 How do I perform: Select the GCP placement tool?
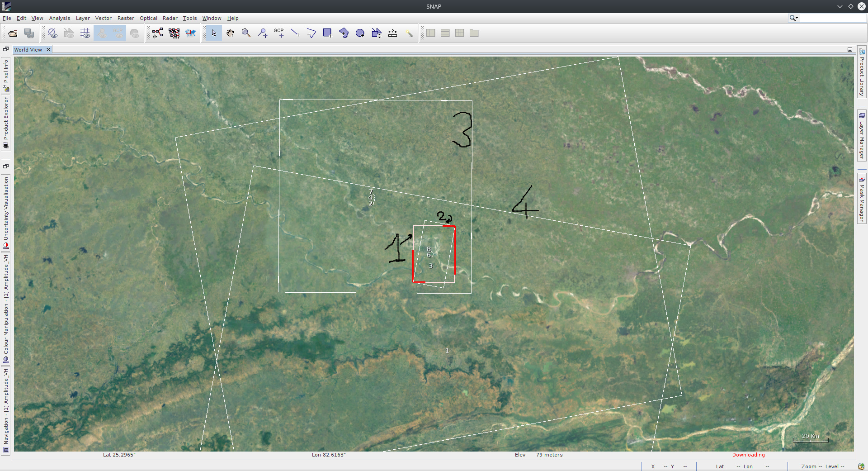pyautogui.click(x=279, y=33)
